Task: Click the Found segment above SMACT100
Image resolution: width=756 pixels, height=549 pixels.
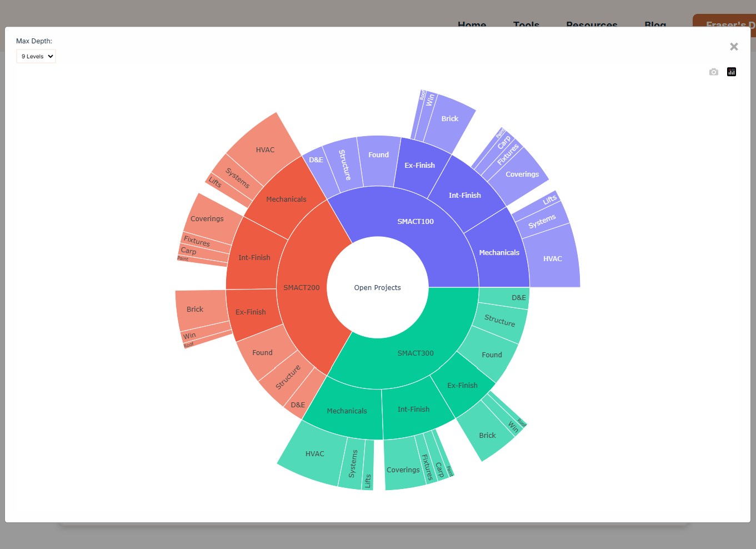Action: pos(378,154)
